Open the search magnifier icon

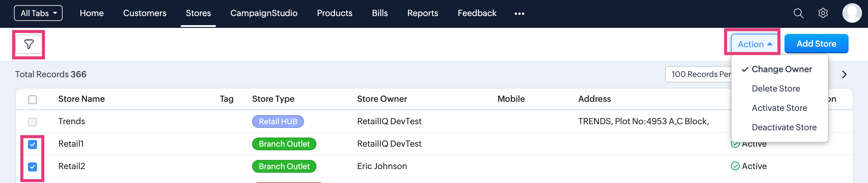coord(798,13)
